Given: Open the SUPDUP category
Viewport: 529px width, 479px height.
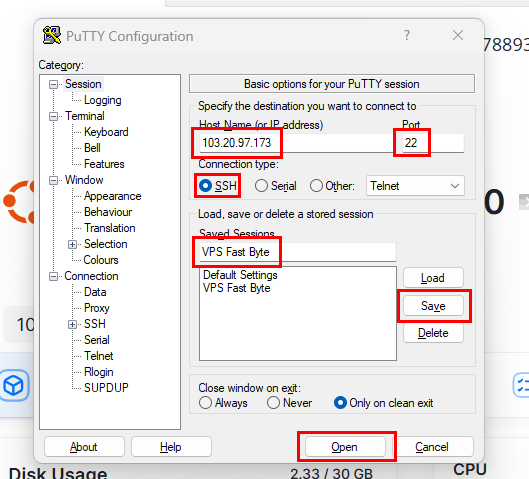Looking at the screenshot, I should click(x=106, y=388).
